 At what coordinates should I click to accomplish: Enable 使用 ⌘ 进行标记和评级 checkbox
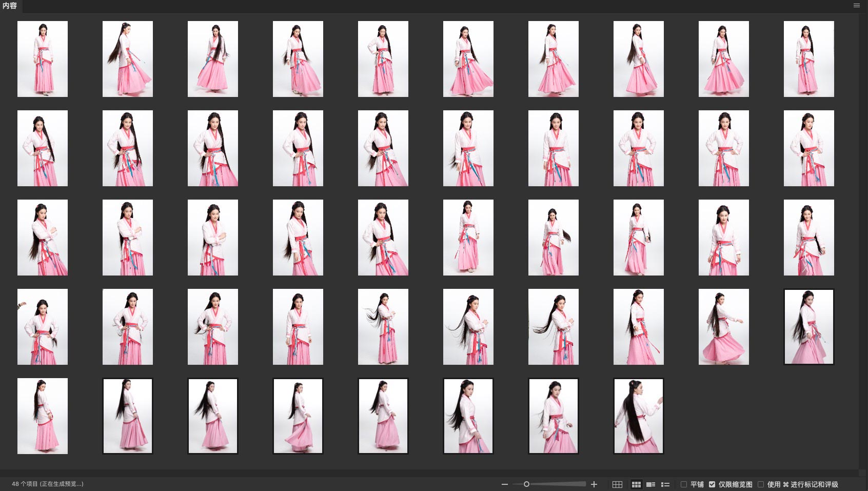click(761, 484)
